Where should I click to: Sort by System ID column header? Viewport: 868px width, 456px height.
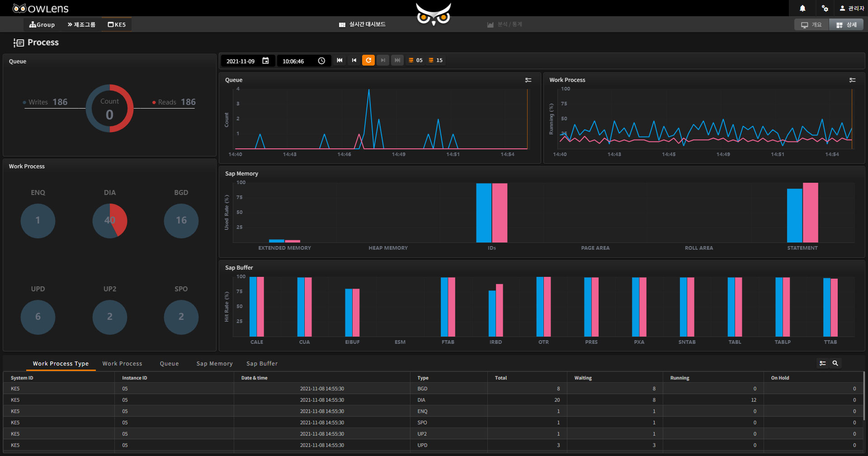[x=59, y=378]
